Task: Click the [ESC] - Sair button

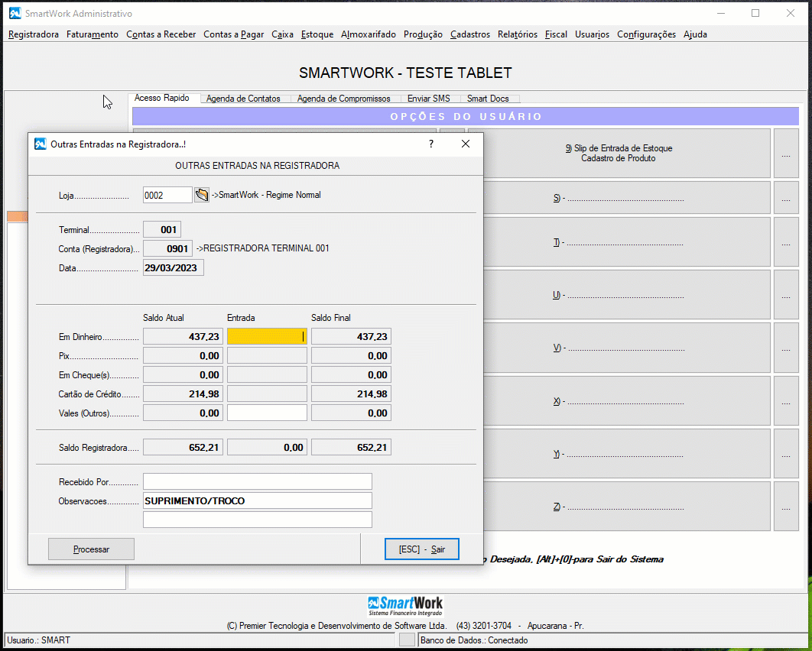Action: pyautogui.click(x=421, y=549)
